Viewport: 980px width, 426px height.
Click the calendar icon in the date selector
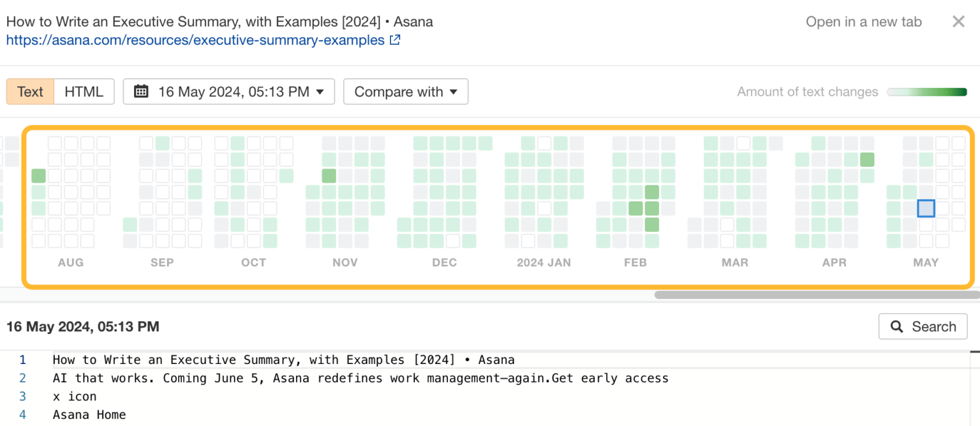click(141, 91)
